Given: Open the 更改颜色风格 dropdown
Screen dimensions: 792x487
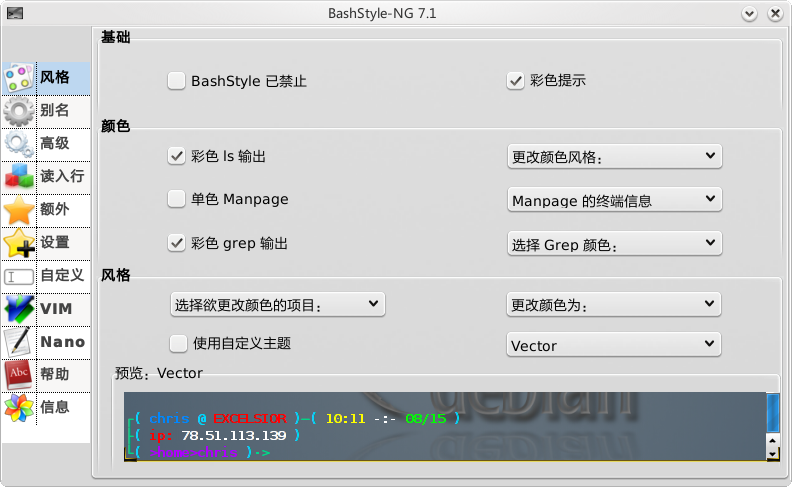Looking at the screenshot, I should 614,157.
